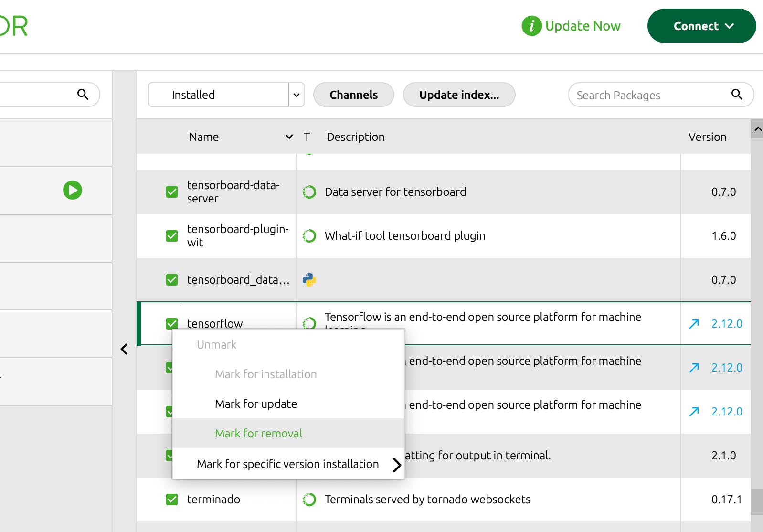Screen dimensions: 763x532
Task: Click inside the Search Packages field
Action: point(649,95)
